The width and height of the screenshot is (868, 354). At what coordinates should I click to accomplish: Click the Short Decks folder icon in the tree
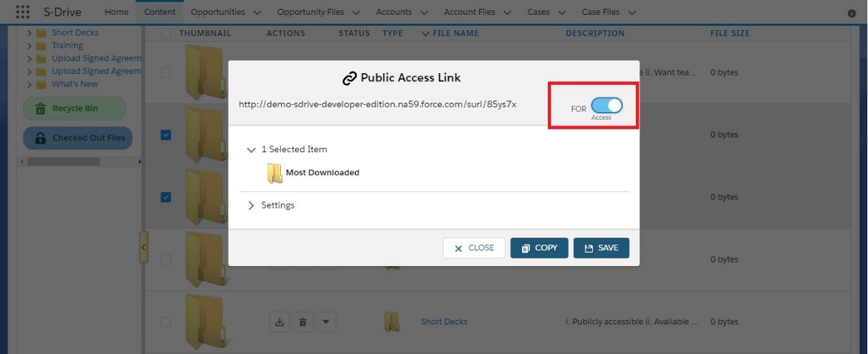click(41, 33)
